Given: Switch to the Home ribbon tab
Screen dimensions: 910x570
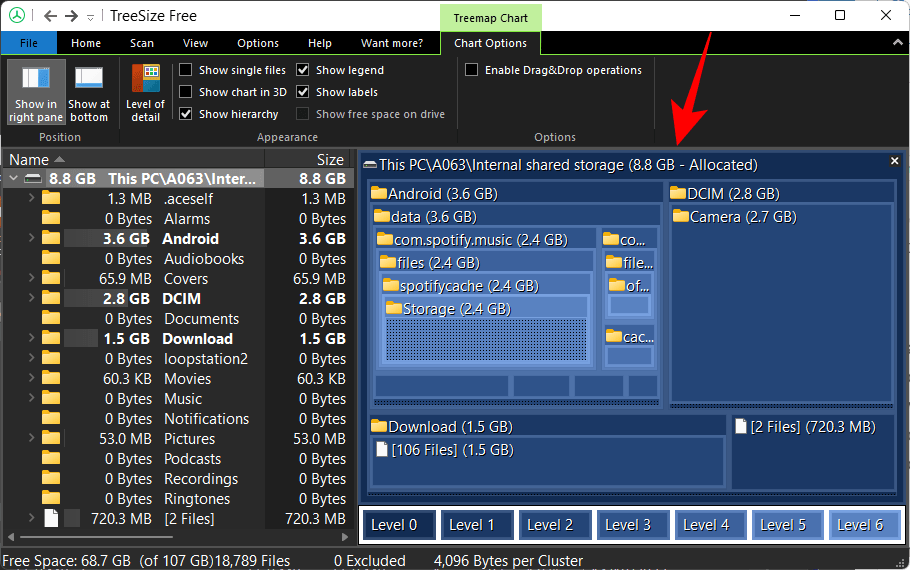Looking at the screenshot, I should click(86, 43).
